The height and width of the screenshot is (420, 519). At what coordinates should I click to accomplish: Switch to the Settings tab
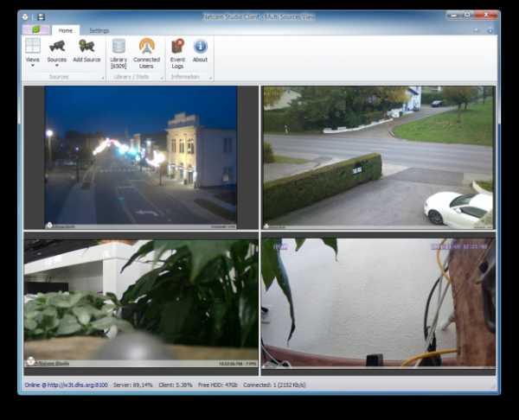pyautogui.click(x=99, y=30)
